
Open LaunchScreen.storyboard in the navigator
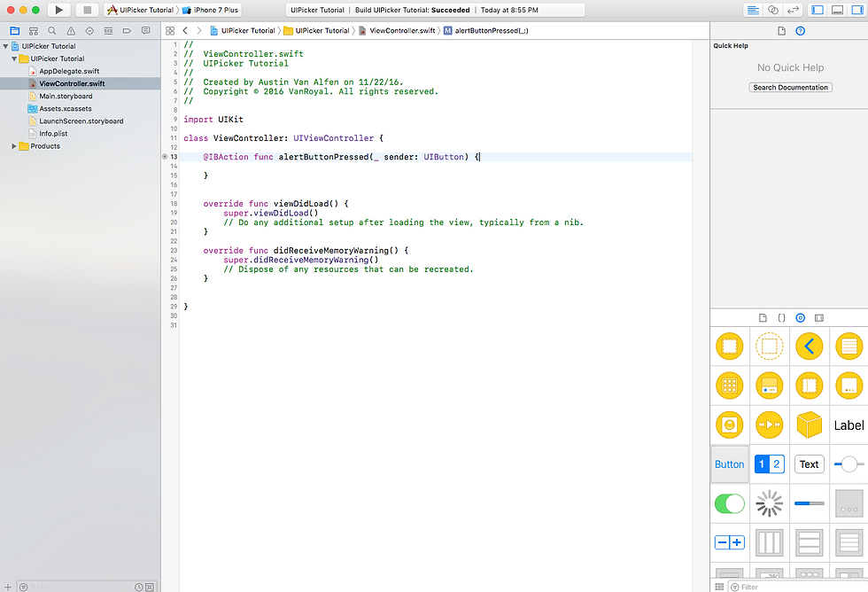tap(81, 121)
